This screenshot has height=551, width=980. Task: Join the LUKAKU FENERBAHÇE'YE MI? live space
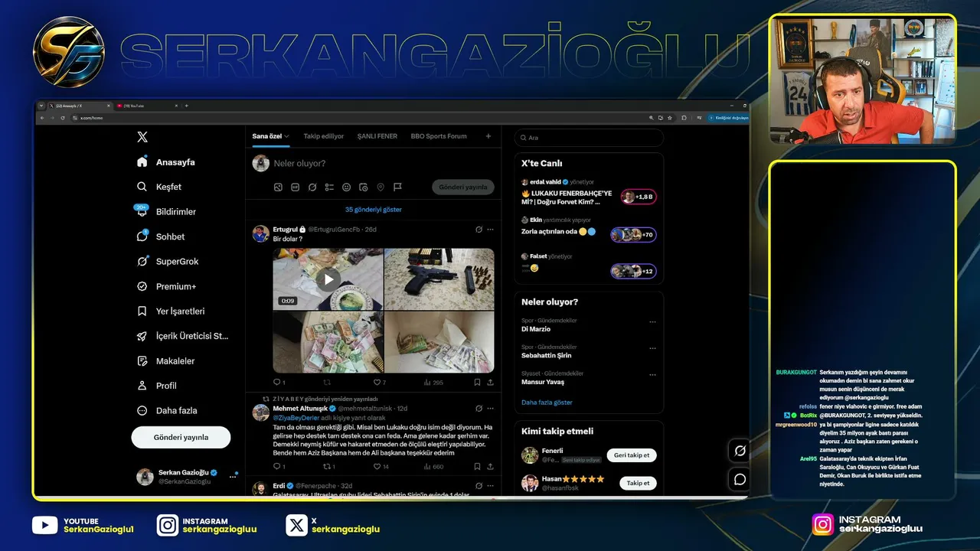coord(639,197)
